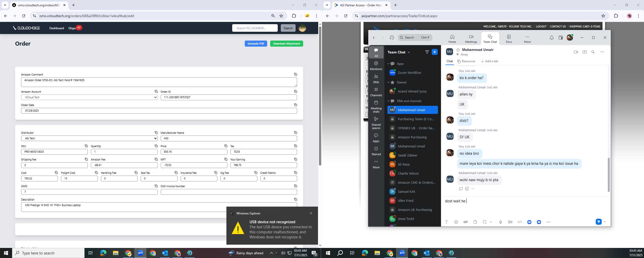Open Zoom notifications bell
644x258 pixels.
tap(551, 38)
